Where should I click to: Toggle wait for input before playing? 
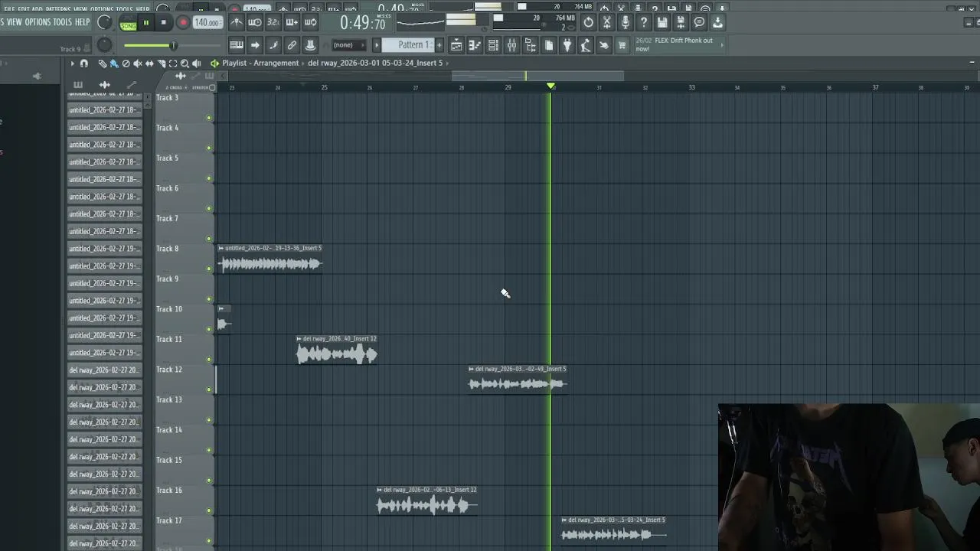(255, 23)
